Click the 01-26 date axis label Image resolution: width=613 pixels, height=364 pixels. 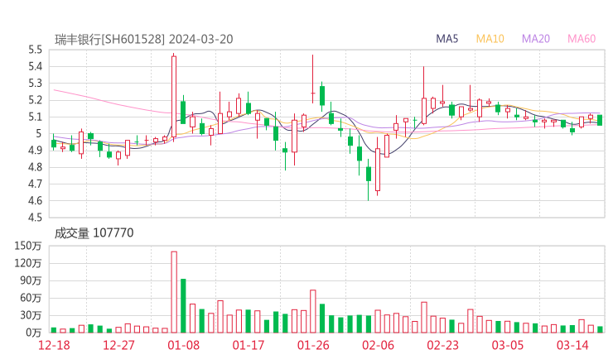[x=313, y=344]
